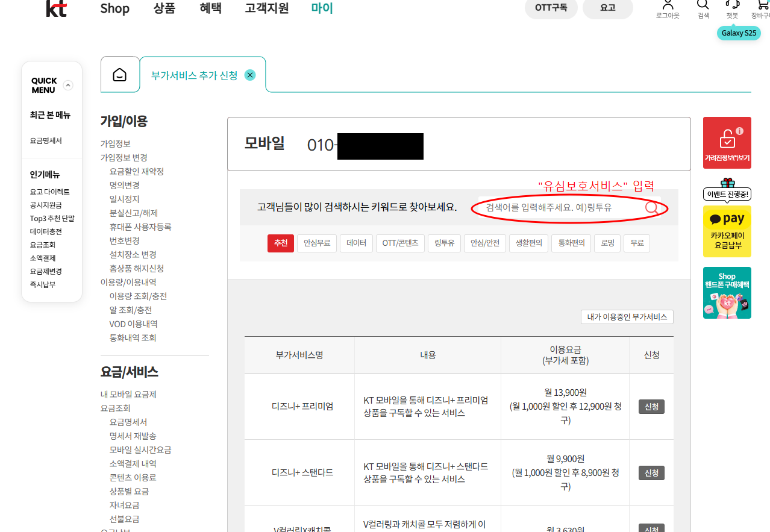Open 명의변경 sidebar link

point(124,186)
